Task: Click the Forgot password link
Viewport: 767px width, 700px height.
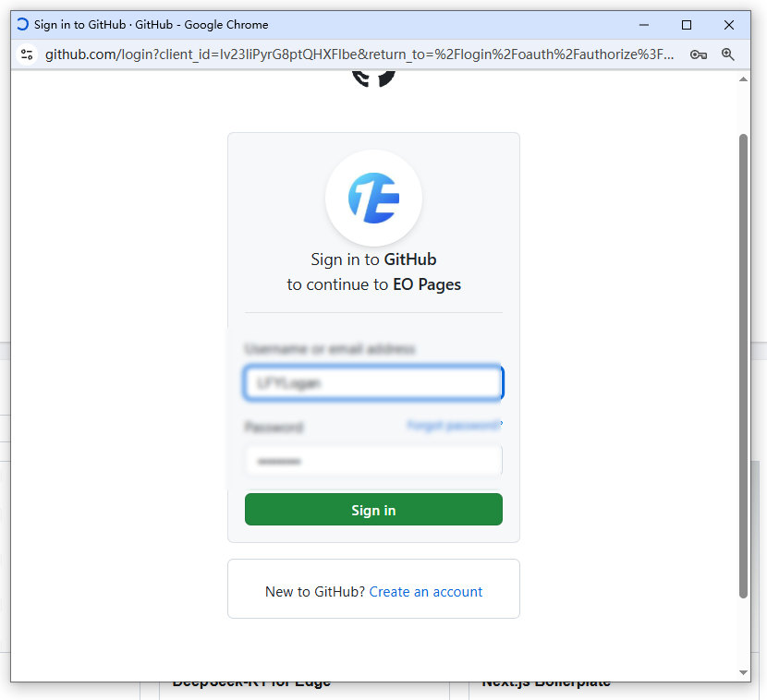Action: (455, 425)
